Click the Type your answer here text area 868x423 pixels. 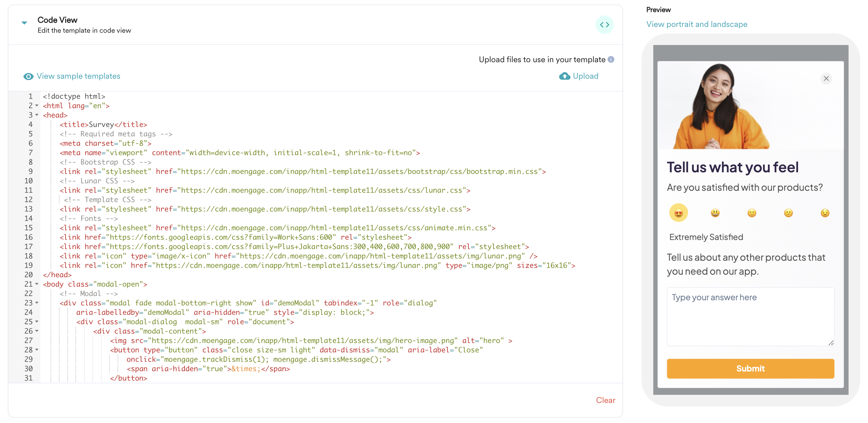(x=750, y=316)
